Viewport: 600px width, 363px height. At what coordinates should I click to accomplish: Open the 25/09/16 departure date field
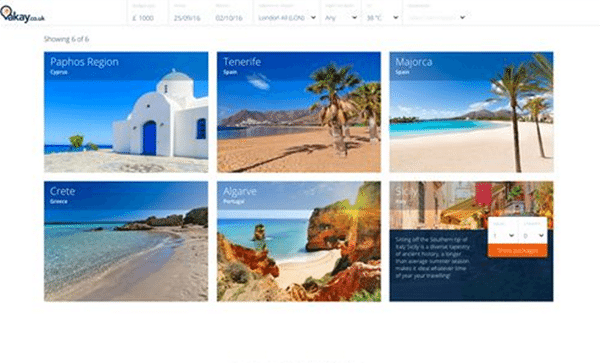[188, 13]
